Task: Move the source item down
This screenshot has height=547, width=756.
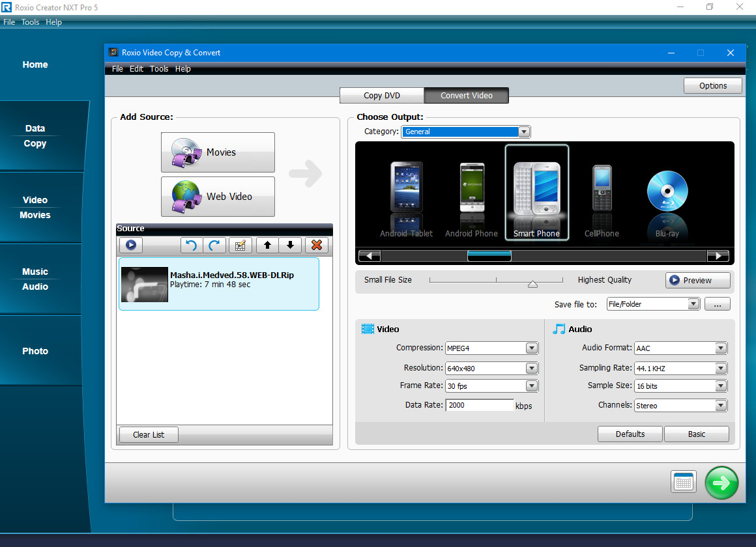Action: (x=290, y=245)
